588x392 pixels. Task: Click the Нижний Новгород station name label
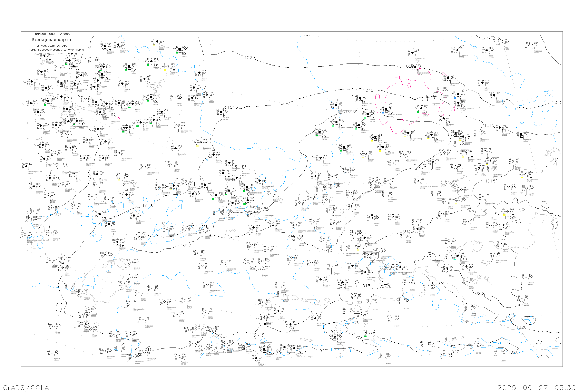[51, 78]
